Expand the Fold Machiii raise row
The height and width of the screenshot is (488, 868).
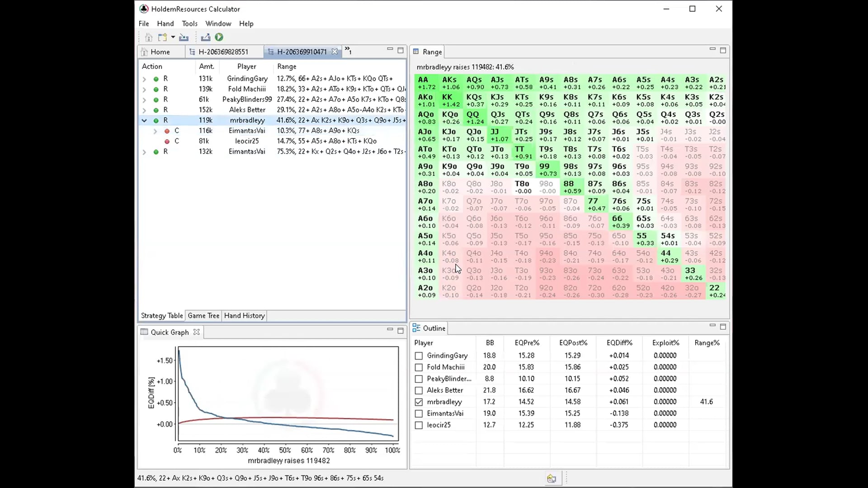[144, 89]
